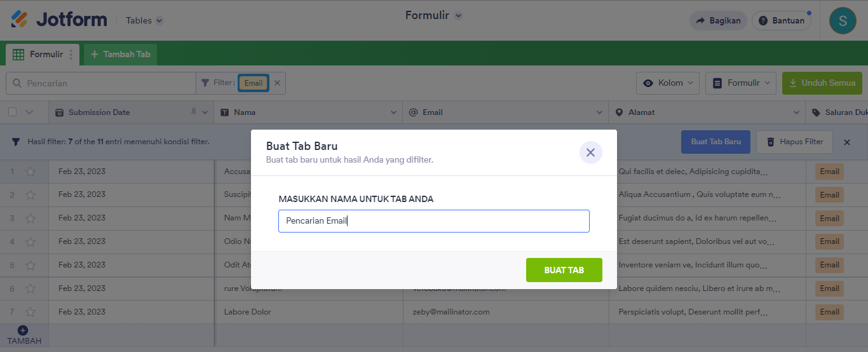Open the user avatar profile menu
Image resolution: width=868 pixels, height=352 pixels.
pyautogui.click(x=843, y=20)
